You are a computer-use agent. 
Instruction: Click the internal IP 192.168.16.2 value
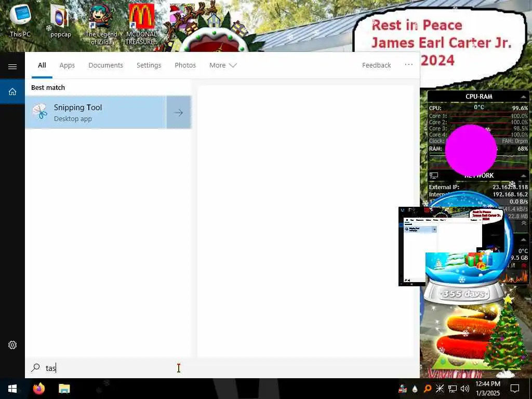pos(510,194)
